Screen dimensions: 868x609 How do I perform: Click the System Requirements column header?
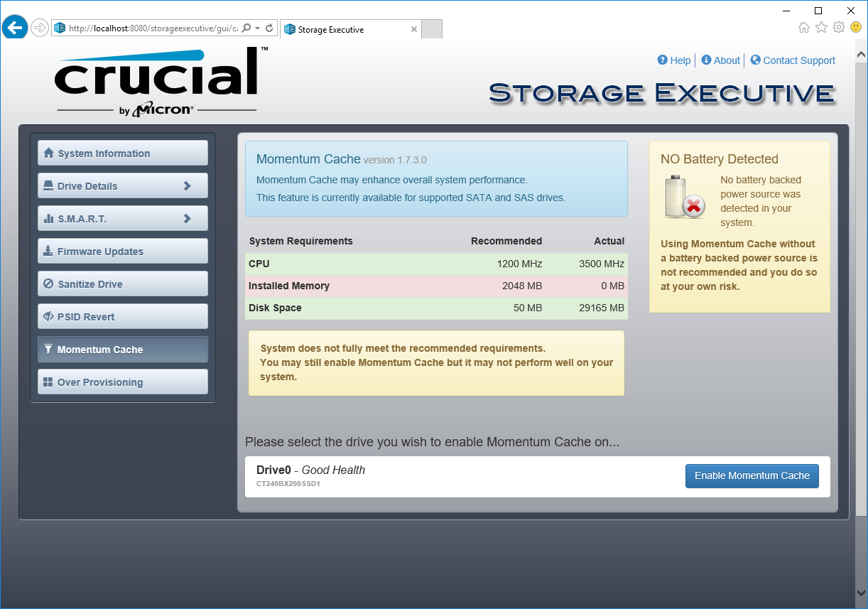click(301, 241)
